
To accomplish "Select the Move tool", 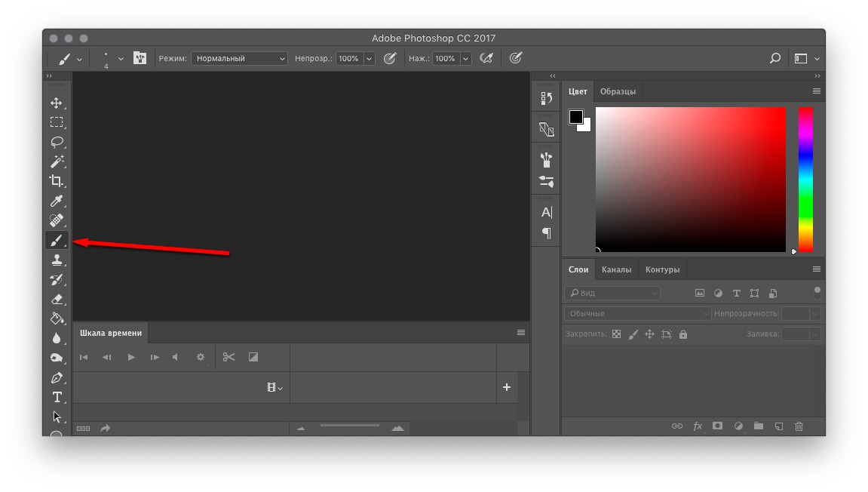I will tap(57, 103).
